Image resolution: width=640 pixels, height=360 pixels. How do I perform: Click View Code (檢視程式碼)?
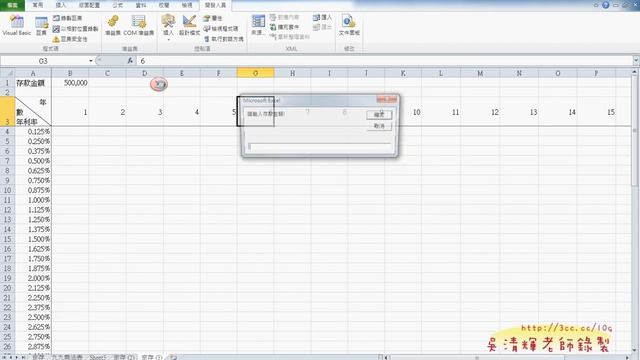click(x=221, y=29)
